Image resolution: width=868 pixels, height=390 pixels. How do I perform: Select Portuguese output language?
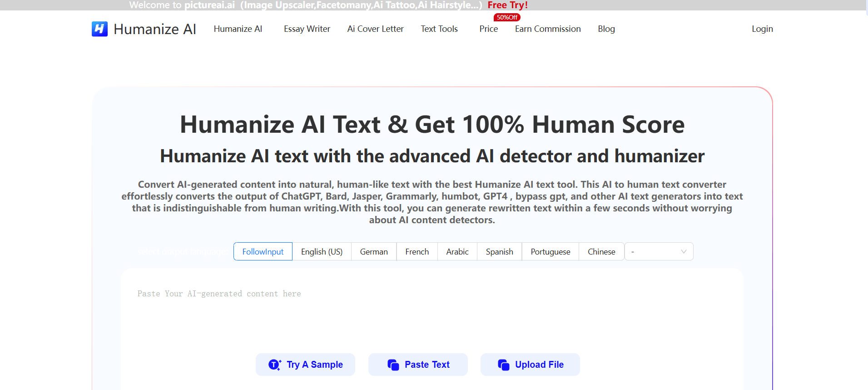click(550, 251)
